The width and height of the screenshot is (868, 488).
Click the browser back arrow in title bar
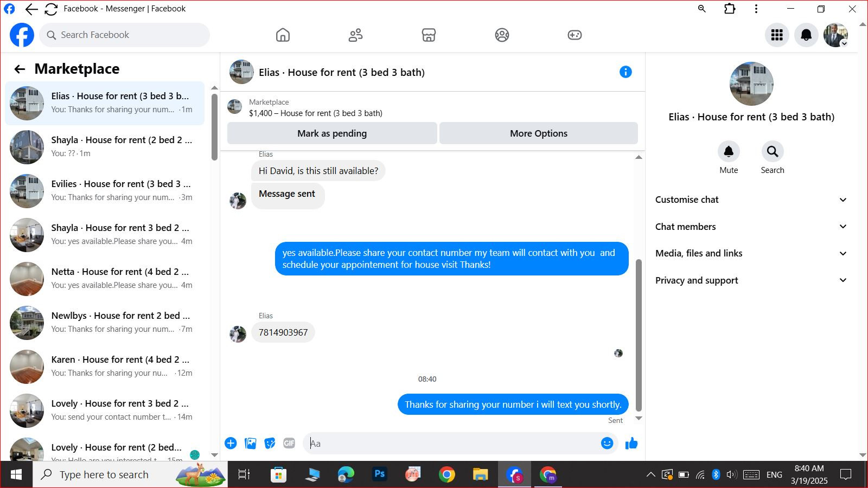pos(31,9)
